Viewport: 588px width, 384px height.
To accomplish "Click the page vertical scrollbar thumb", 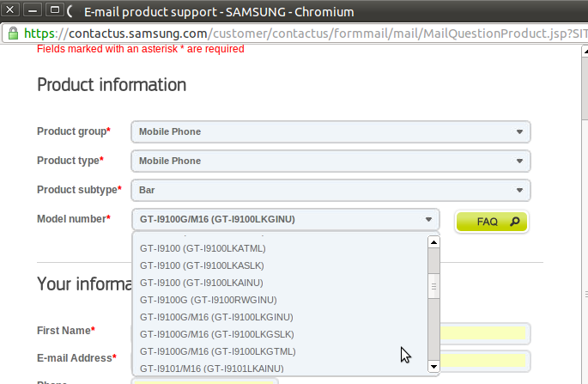I will click(x=585, y=88).
